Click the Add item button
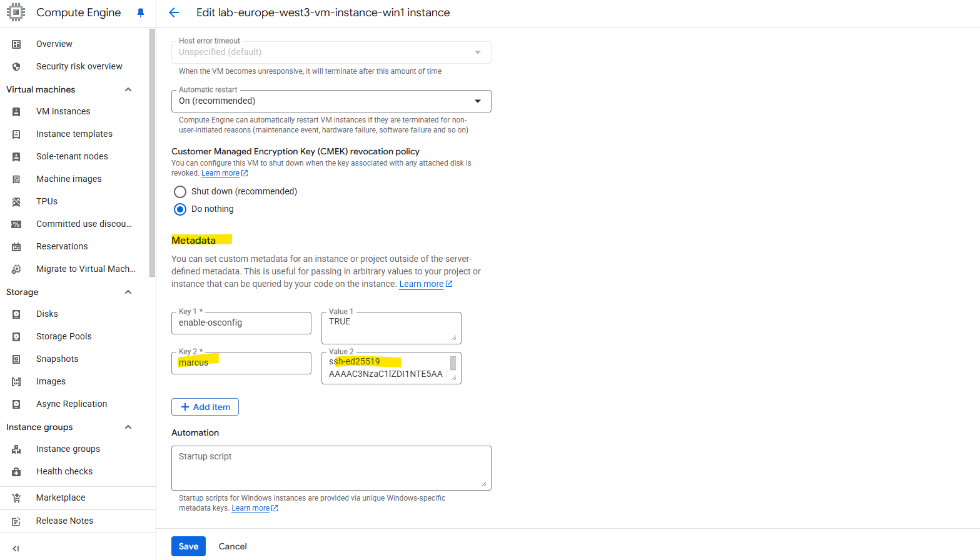The height and width of the screenshot is (560, 980). 205,407
